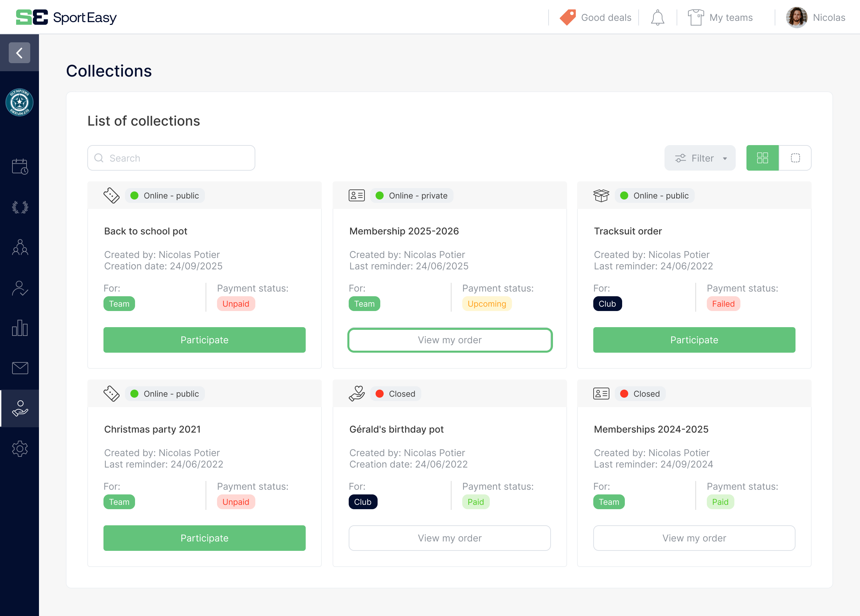
Task: Click the notifications bell icon
Action: pyautogui.click(x=657, y=17)
